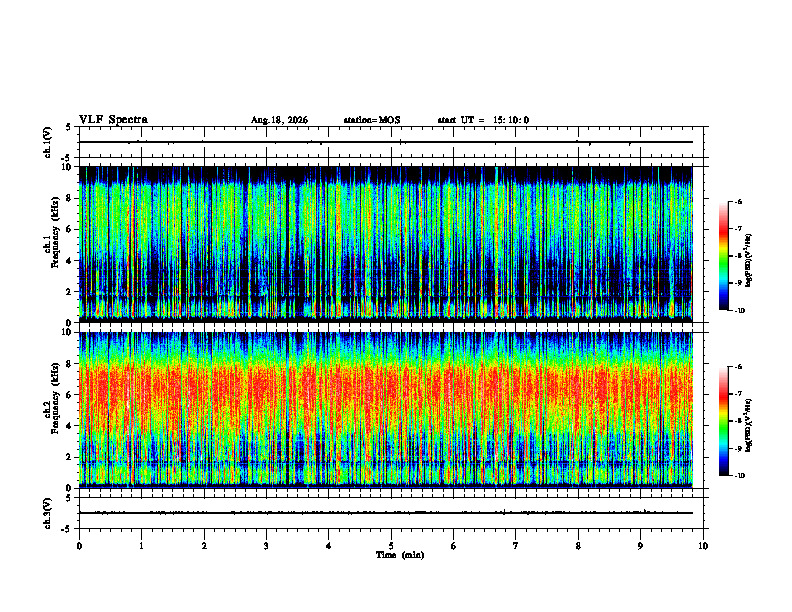792x612 pixels.
Task: Click the ch.2 spectrogram color bar
Action: (x=723, y=421)
